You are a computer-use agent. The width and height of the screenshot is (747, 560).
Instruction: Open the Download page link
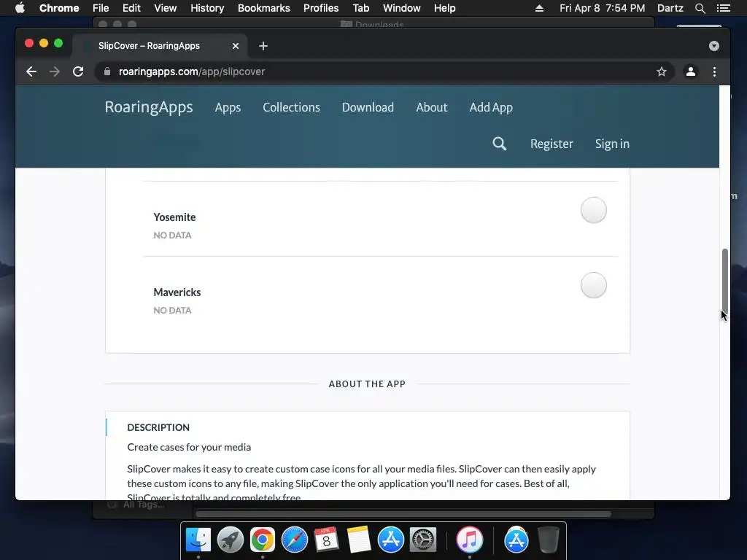(x=368, y=108)
